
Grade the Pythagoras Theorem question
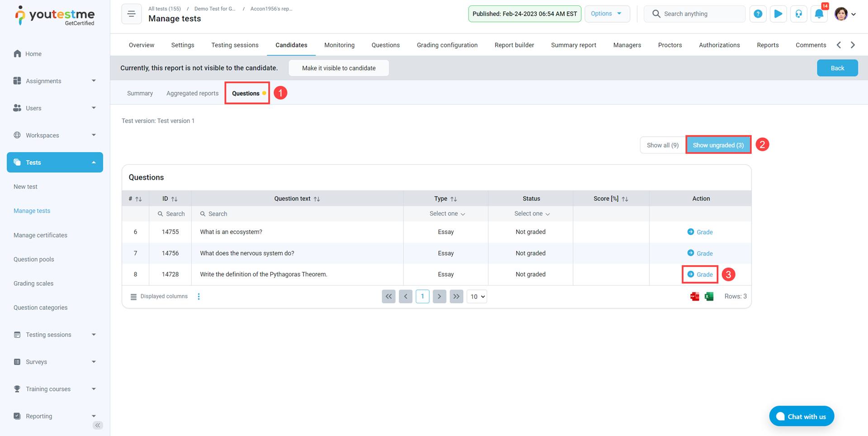700,274
